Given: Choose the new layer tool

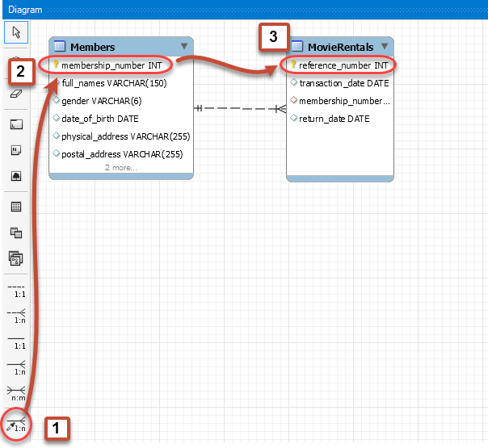Looking at the screenshot, I should point(16,125).
